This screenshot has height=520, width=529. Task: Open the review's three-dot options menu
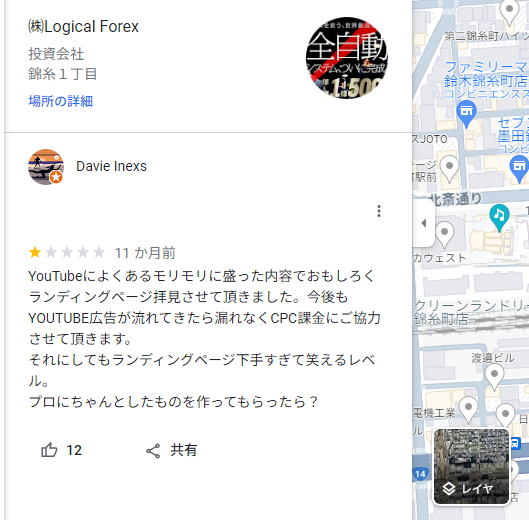click(379, 211)
